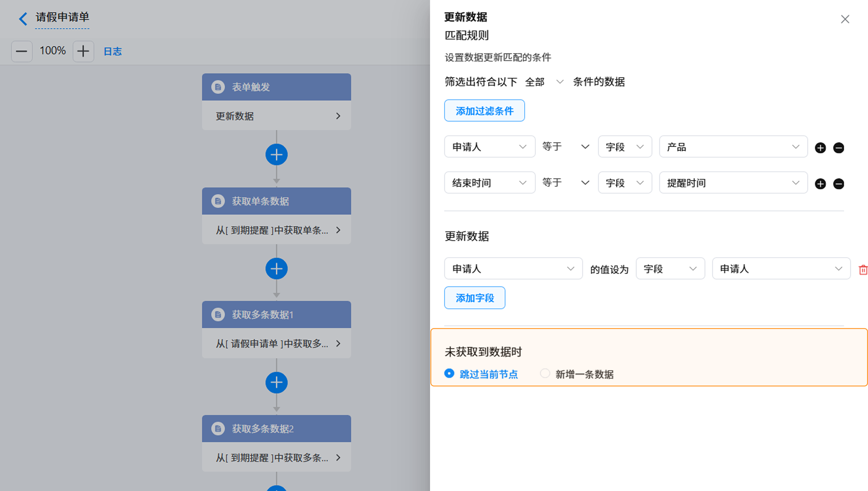The height and width of the screenshot is (491, 868).
Task: Open the 结束时间 filter field dropdown
Action: 490,183
